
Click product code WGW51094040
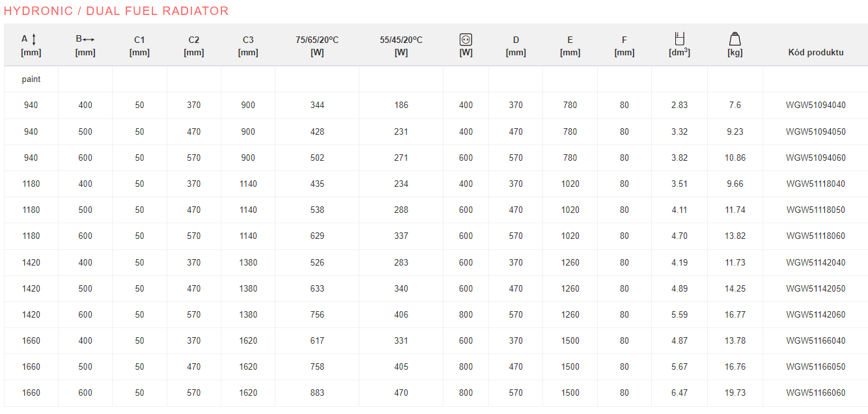[x=815, y=105]
